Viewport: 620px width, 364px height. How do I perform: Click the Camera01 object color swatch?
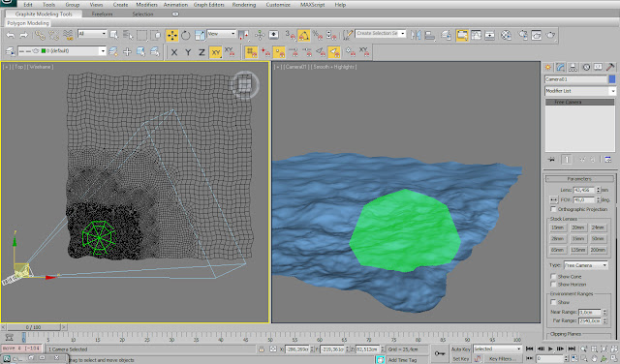pyautogui.click(x=612, y=79)
